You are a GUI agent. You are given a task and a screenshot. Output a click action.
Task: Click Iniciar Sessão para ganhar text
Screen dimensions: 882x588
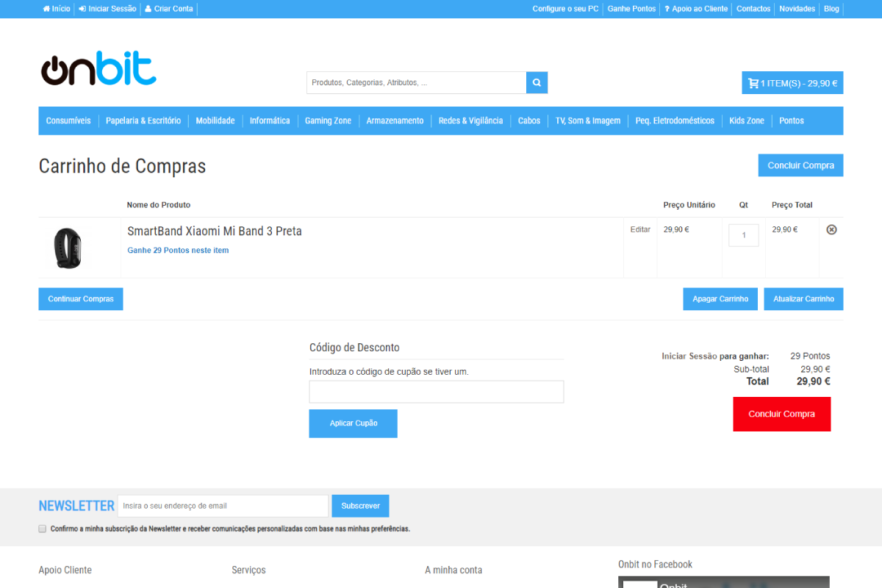pos(715,356)
